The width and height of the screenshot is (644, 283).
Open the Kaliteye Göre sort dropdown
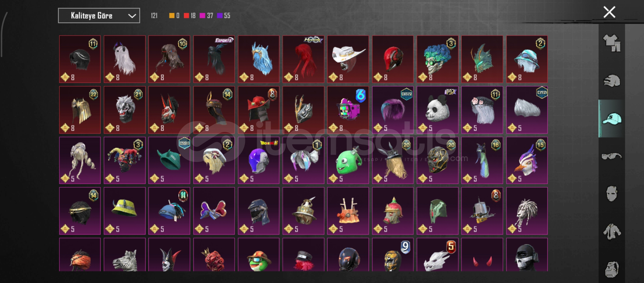[99, 15]
